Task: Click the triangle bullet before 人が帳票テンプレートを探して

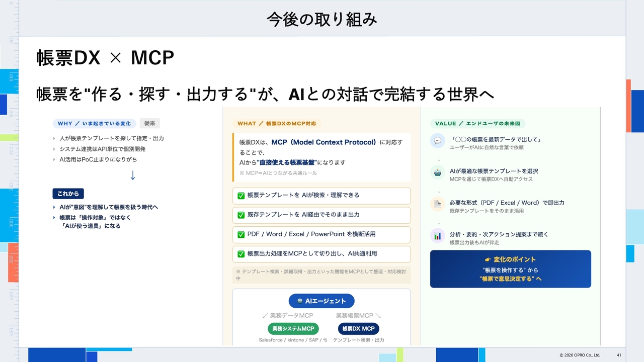Action: coord(54,138)
